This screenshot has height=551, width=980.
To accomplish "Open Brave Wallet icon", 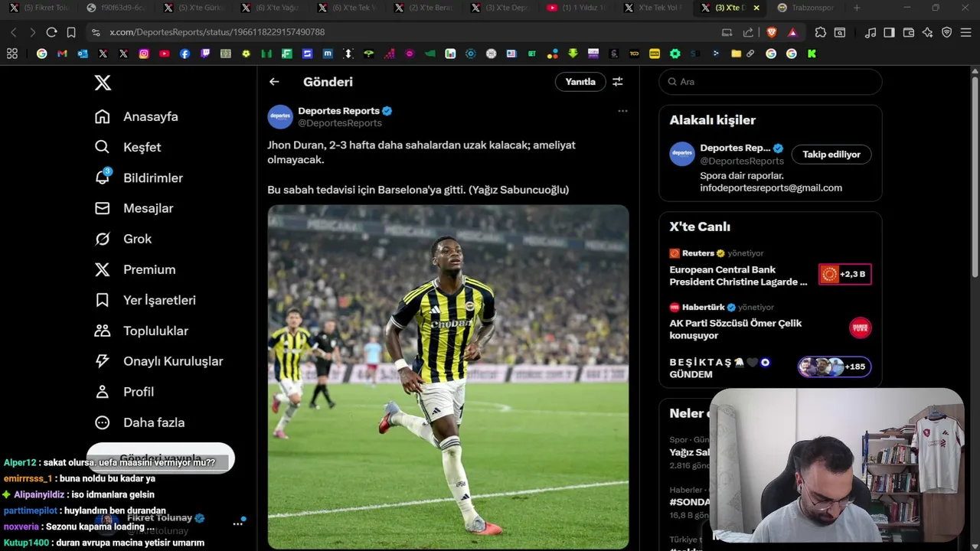I will coord(909,32).
